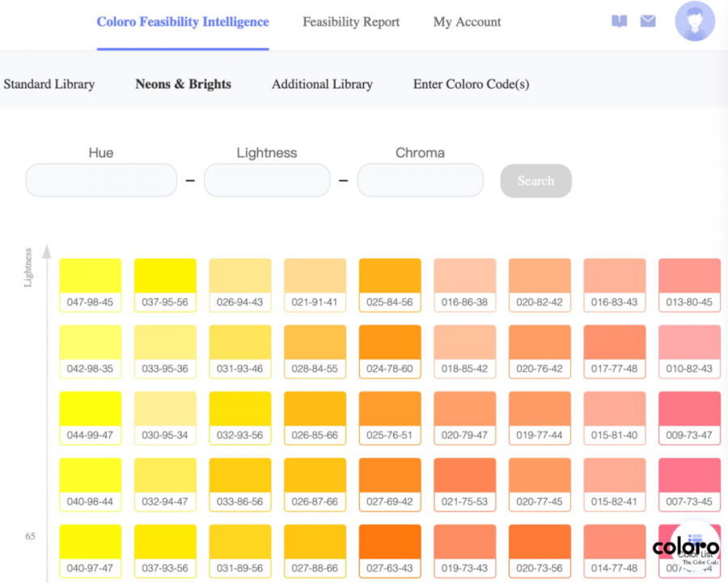728x583 pixels.
Task: Pick deep orange swatch 027-63-43
Action: 390,551
